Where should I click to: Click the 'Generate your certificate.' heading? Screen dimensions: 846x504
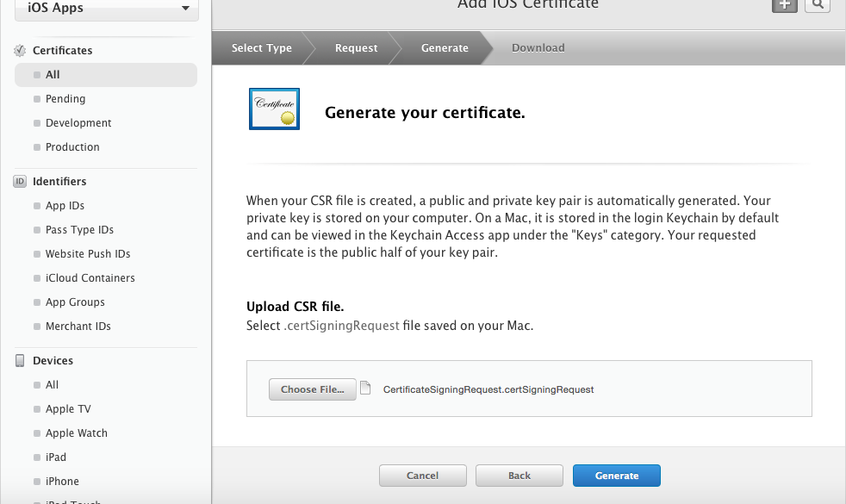tap(425, 112)
